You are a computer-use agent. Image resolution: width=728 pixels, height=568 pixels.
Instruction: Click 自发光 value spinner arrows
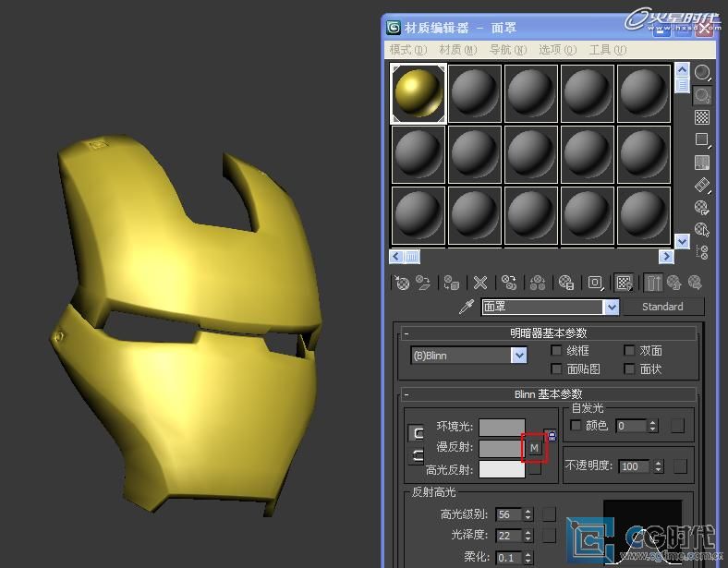[x=653, y=426]
